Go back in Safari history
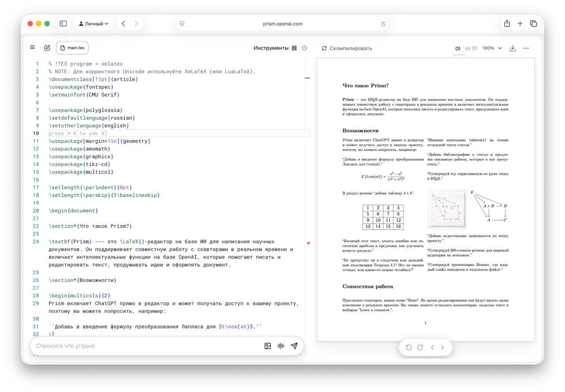Viewport: 565px width, 392px height. (x=123, y=24)
